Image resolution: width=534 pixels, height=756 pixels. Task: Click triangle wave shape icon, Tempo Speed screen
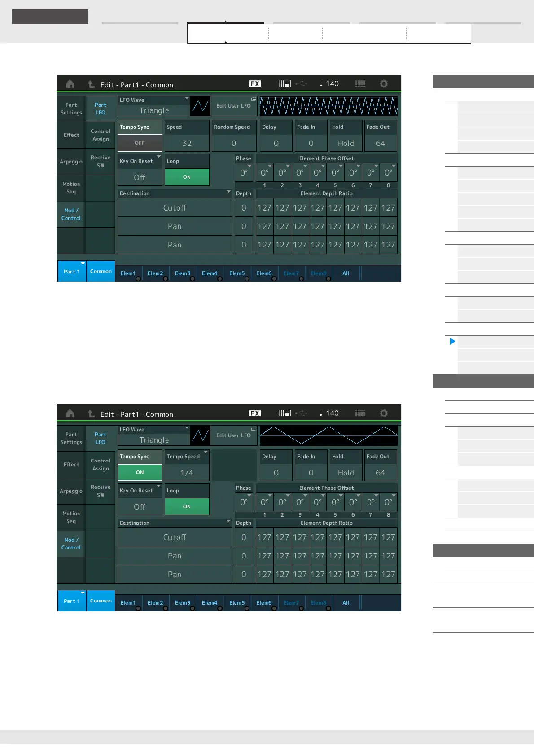pyautogui.click(x=200, y=435)
